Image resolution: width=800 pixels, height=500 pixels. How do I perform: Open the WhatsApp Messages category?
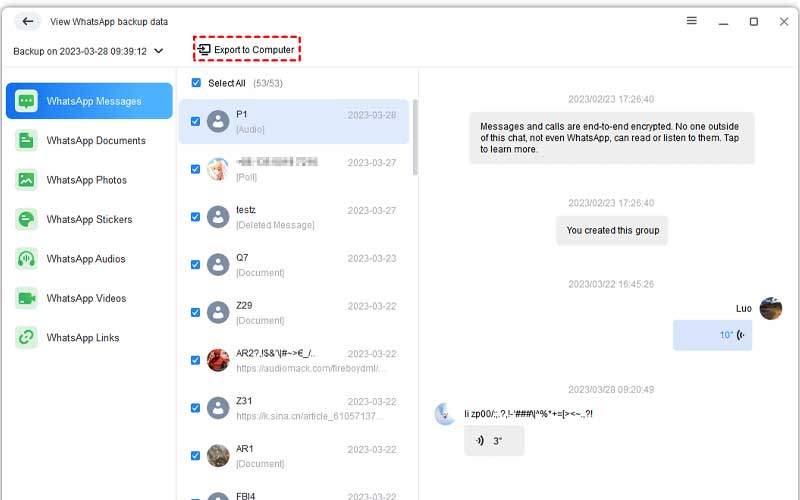click(x=89, y=101)
